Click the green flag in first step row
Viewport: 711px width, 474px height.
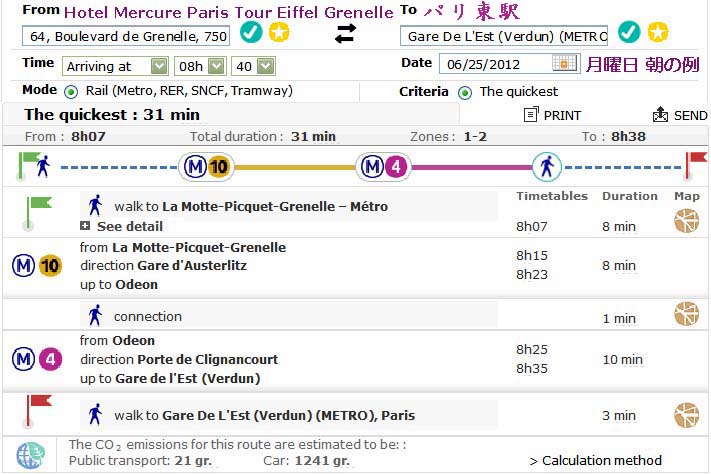(x=37, y=213)
